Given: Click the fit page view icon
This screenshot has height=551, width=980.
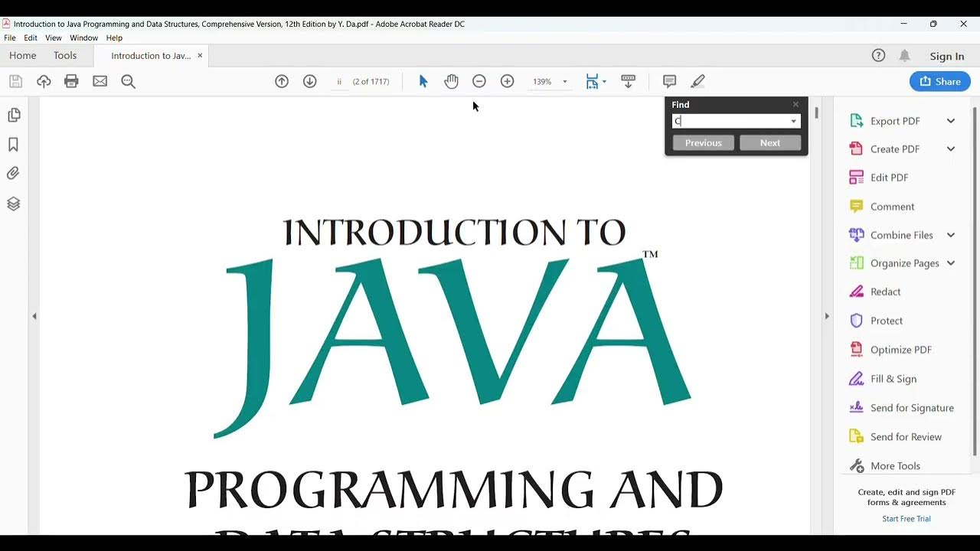Looking at the screenshot, I should coord(592,81).
